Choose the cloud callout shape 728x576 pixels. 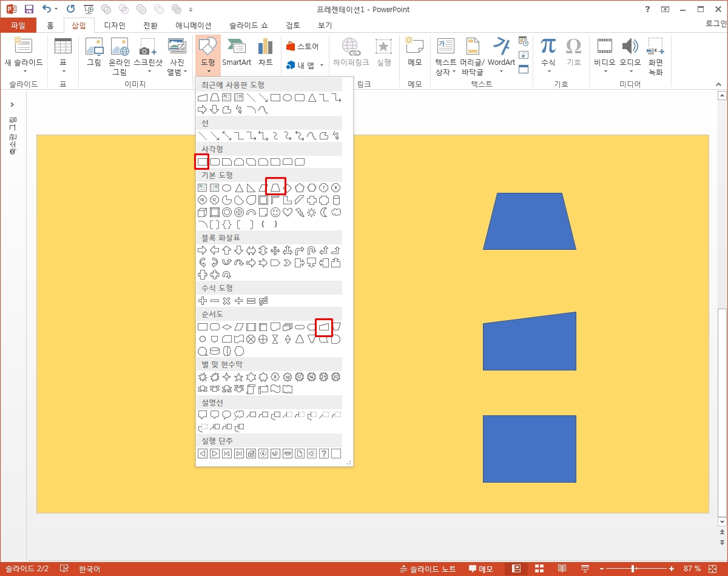coord(239,415)
